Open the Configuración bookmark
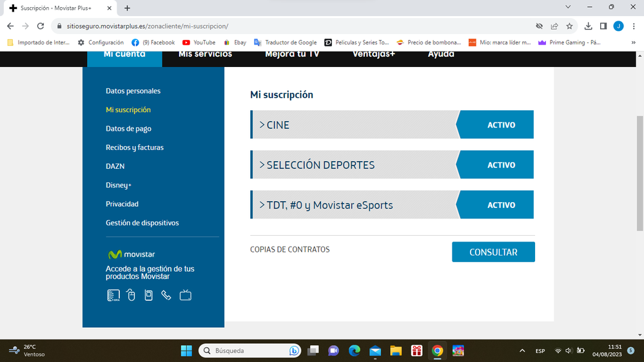644x362 pixels. 101,43
